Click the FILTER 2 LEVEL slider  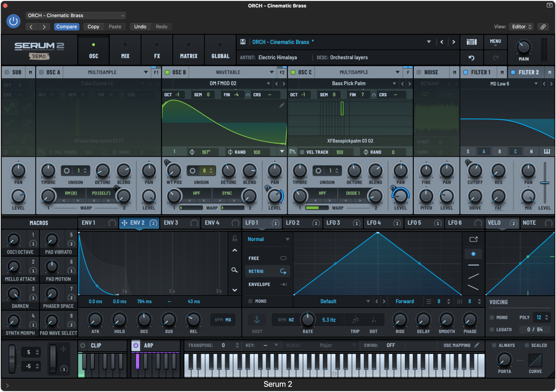click(545, 182)
